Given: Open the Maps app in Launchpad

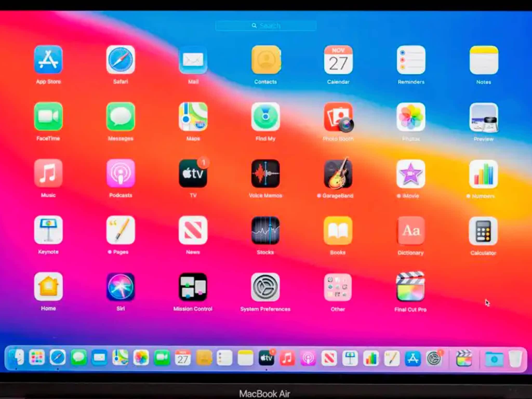Looking at the screenshot, I should tap(193, 116).
